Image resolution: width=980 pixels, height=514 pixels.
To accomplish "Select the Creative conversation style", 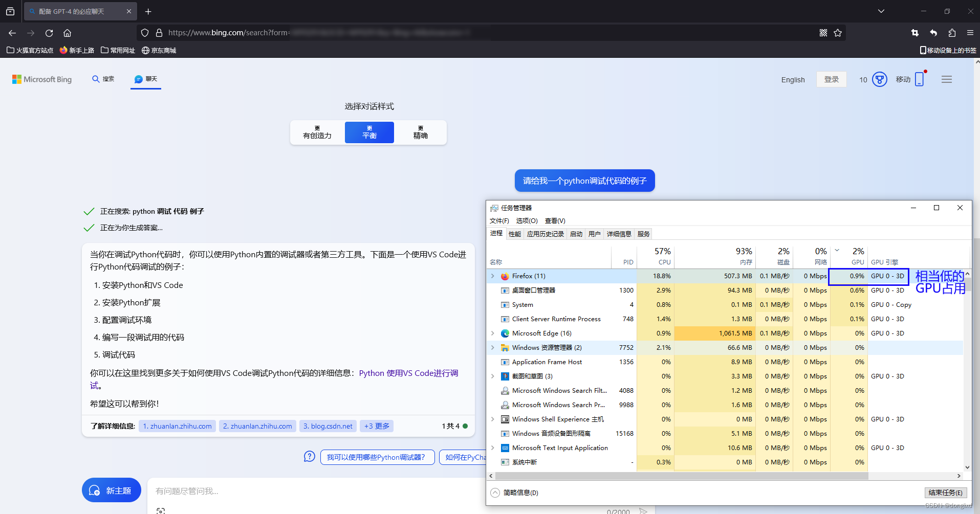I will pos(317,132).
